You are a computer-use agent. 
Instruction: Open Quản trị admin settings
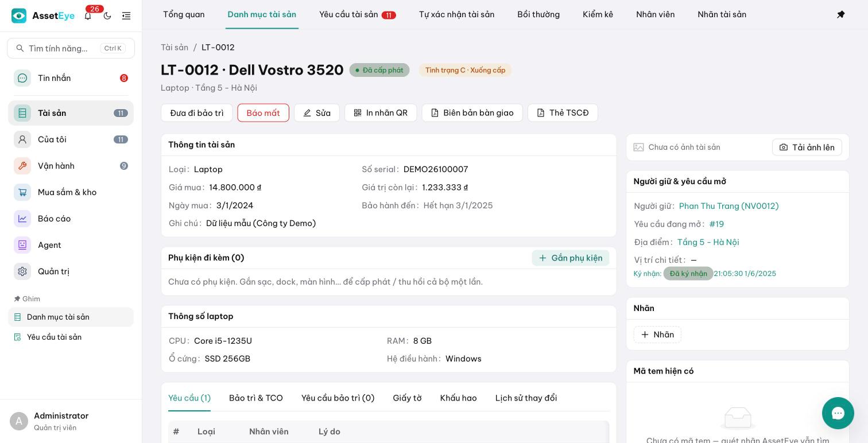pos(71,271)
